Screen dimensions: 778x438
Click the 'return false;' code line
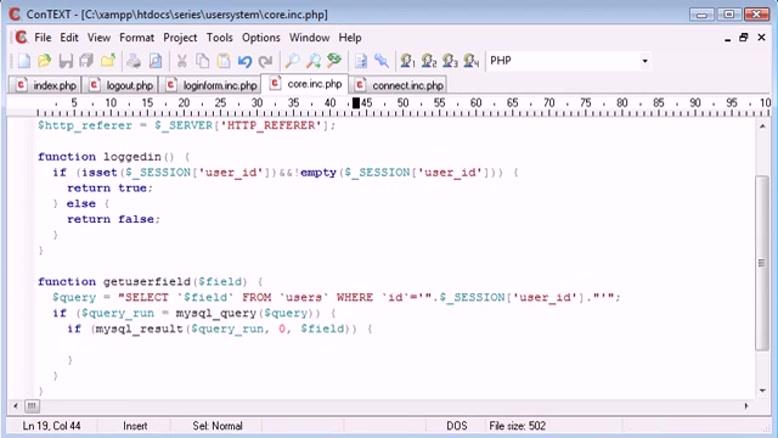114,219
